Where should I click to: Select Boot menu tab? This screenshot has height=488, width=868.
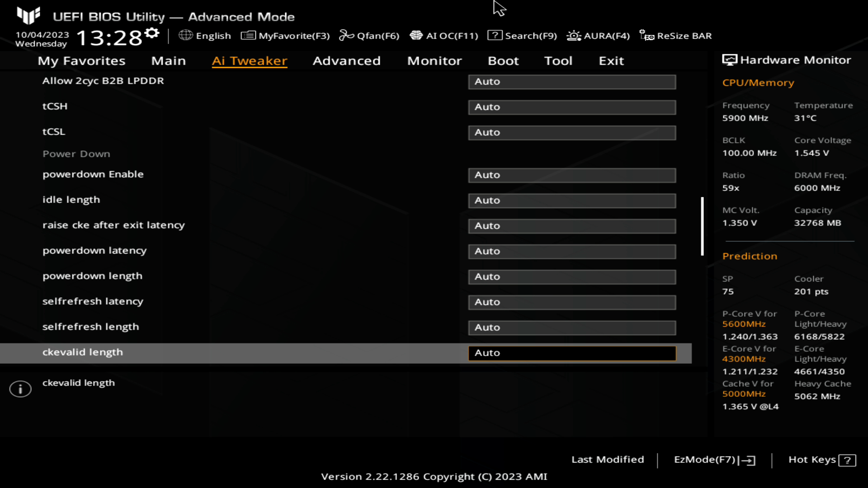pyautogui.click(x=503, y=60)
